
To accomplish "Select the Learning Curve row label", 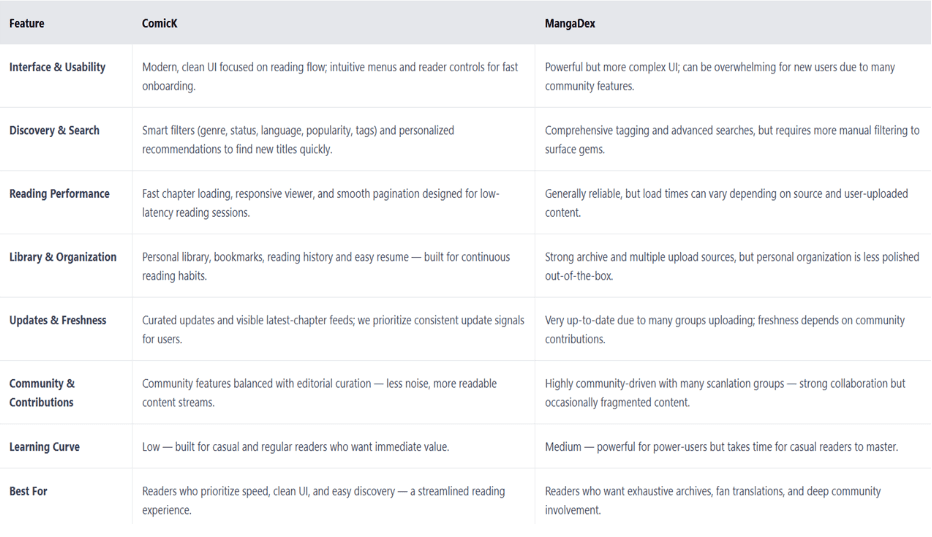I will tap(44, 447).
